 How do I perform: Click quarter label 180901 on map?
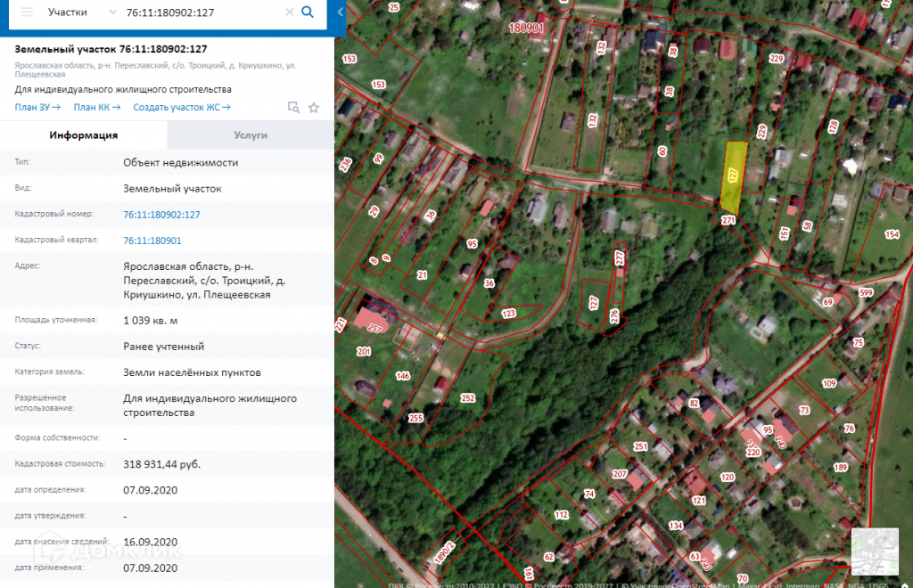click(x=526, y=28)
